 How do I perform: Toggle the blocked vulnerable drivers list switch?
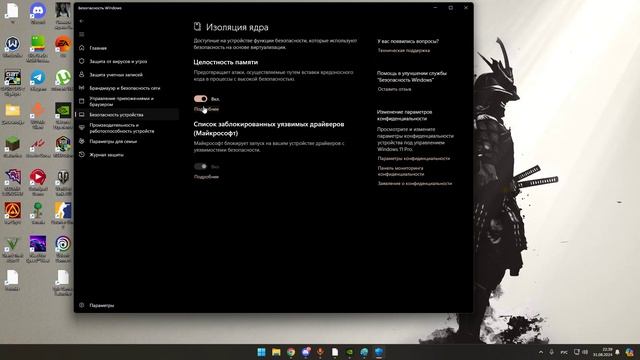point(200,167)
